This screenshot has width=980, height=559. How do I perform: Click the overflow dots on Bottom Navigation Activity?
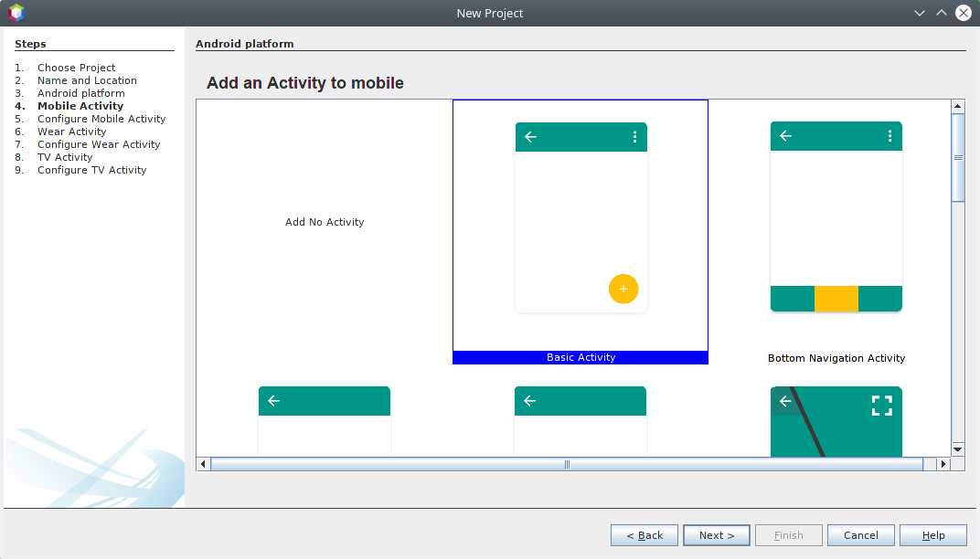click(890, 135)
